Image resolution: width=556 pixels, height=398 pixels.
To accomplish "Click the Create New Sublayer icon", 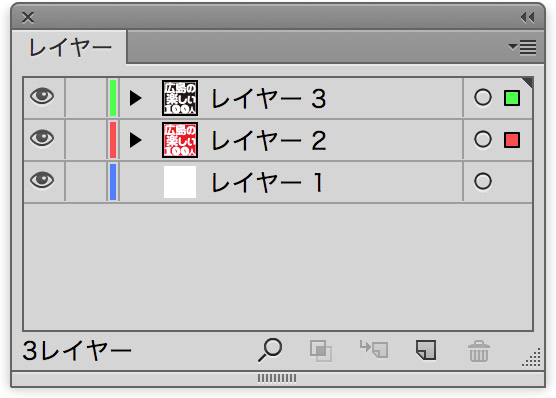I will (374, 349).
